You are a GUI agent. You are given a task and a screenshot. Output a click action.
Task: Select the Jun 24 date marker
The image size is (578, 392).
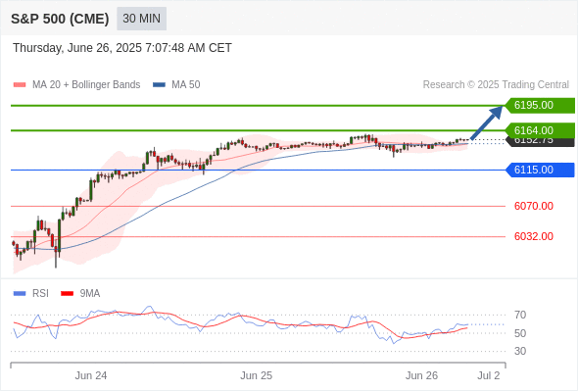click(x=91, y=375)
